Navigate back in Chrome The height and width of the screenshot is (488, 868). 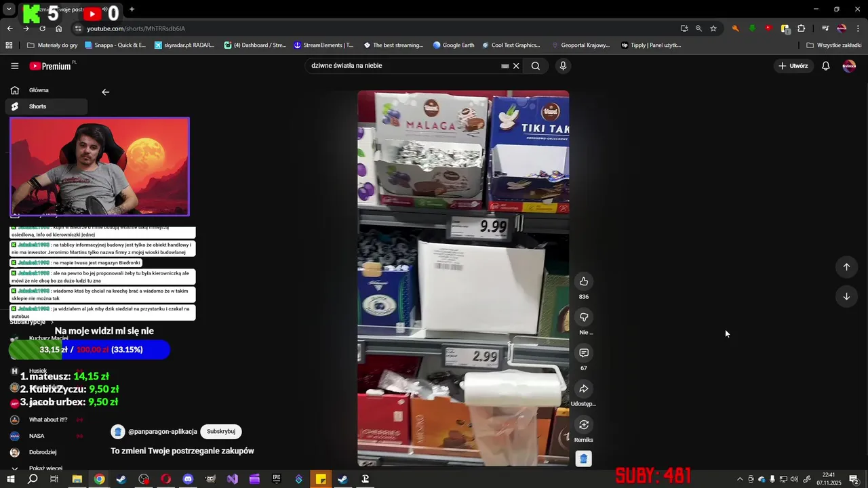(x=9, y=28)
